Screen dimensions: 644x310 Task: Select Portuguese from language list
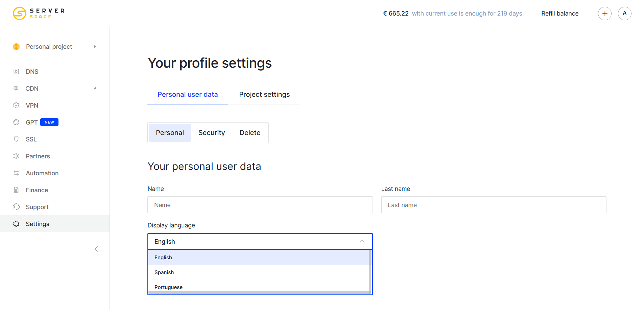[x=258, y=287]
